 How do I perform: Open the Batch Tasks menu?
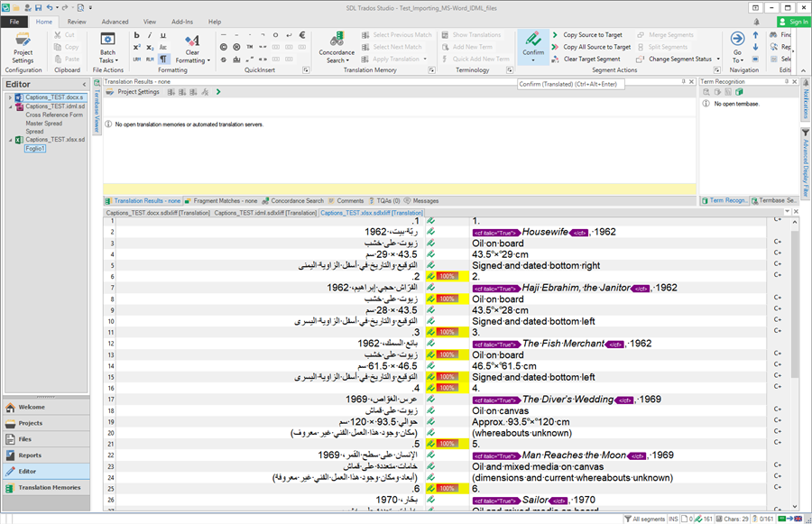[107, 48]
